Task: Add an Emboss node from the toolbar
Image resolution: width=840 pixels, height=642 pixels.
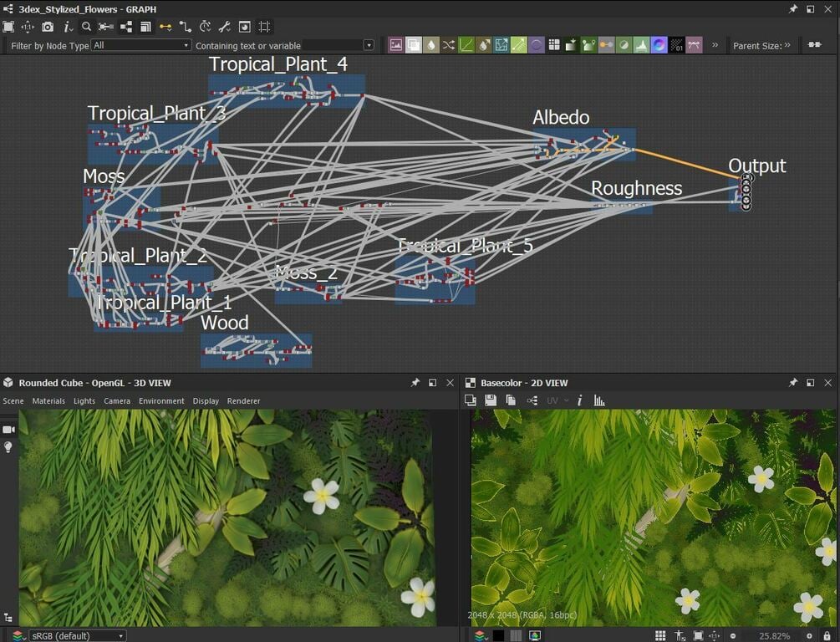Action: pos(537,45)
